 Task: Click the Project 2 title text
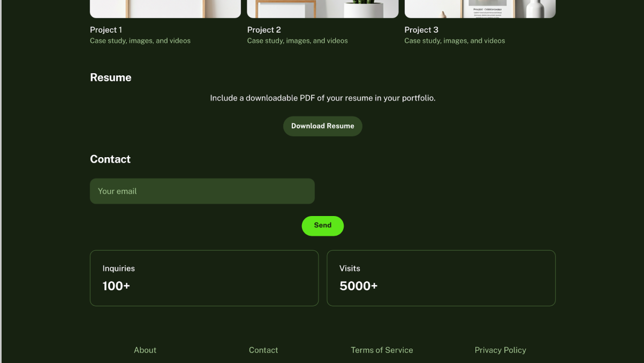[264, 30]
